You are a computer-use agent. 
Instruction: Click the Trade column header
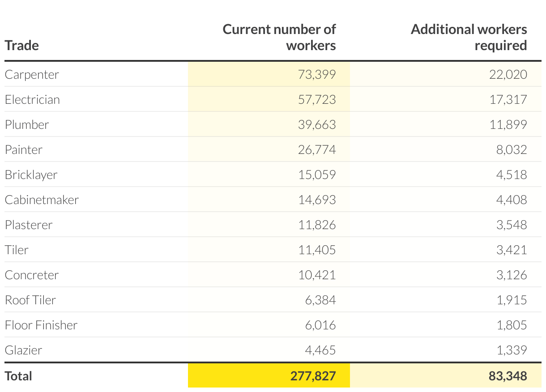click(x=22, y=46)
